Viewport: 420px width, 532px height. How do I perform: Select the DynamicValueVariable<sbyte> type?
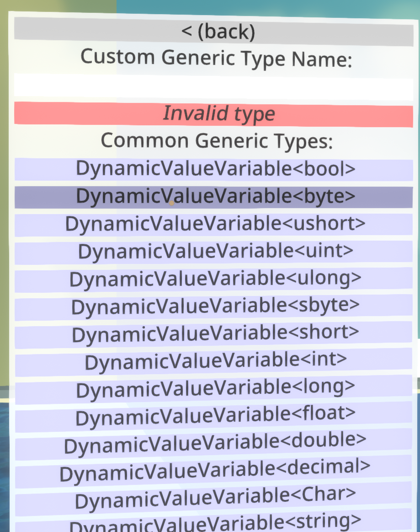[x=213, y=307]
